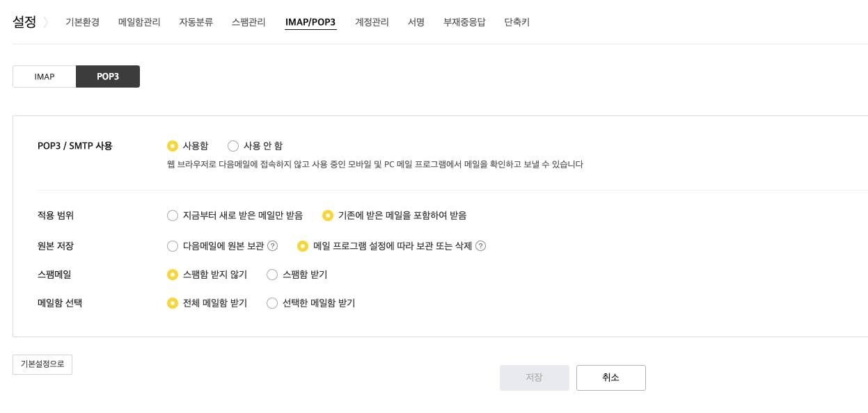Go to the 스팸관리 settings tab

pos(248,22)
